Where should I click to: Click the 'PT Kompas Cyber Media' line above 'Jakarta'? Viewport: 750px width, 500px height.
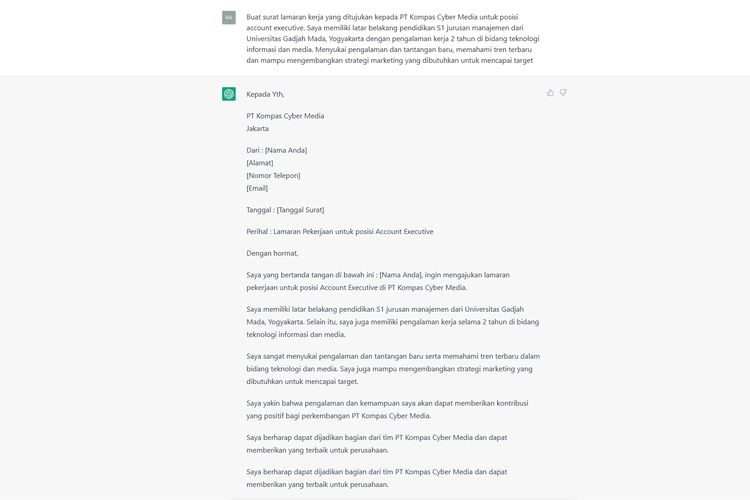(x=285, y=116)
